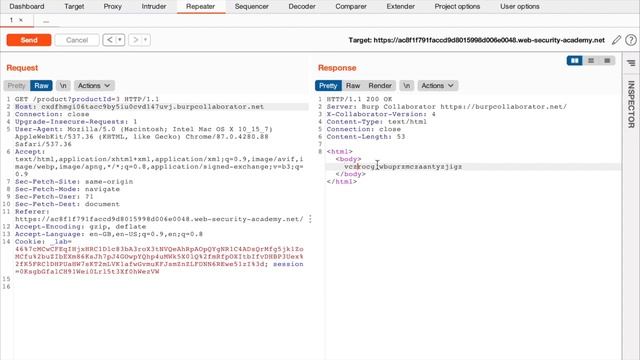
Task: Open Repeater help question mark icon
Action: pyautogui.click(x=631, y=40)
